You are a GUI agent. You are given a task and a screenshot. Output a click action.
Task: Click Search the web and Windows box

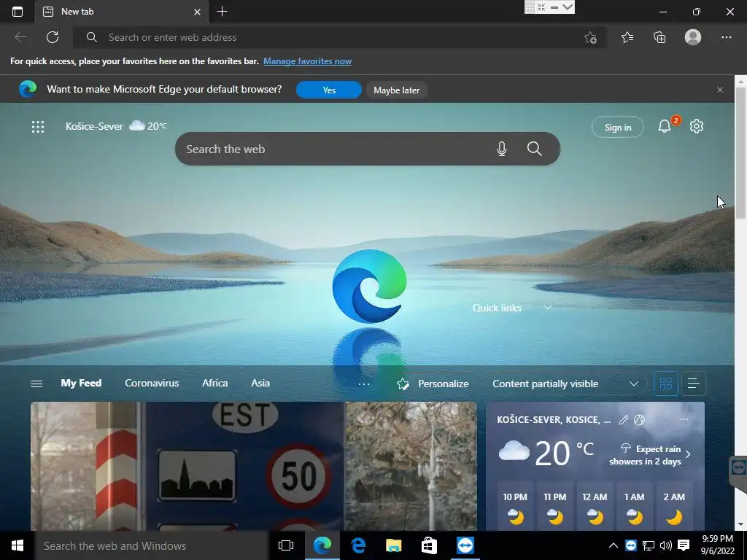(152, 545)
